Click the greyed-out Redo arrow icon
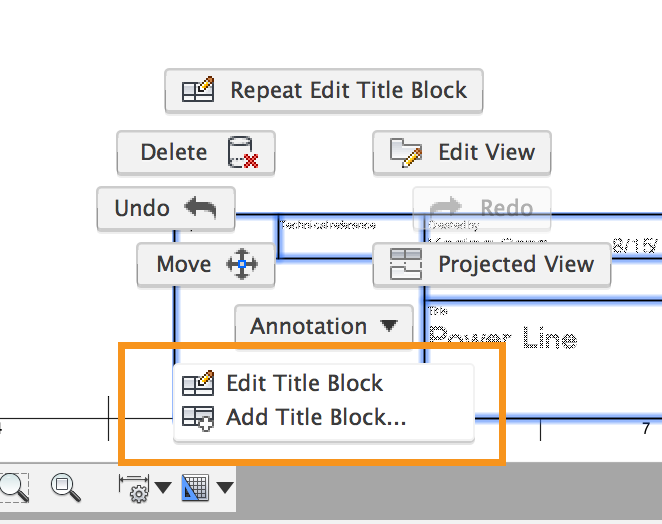This screenshot has width=662, height=524. (445, 208)
